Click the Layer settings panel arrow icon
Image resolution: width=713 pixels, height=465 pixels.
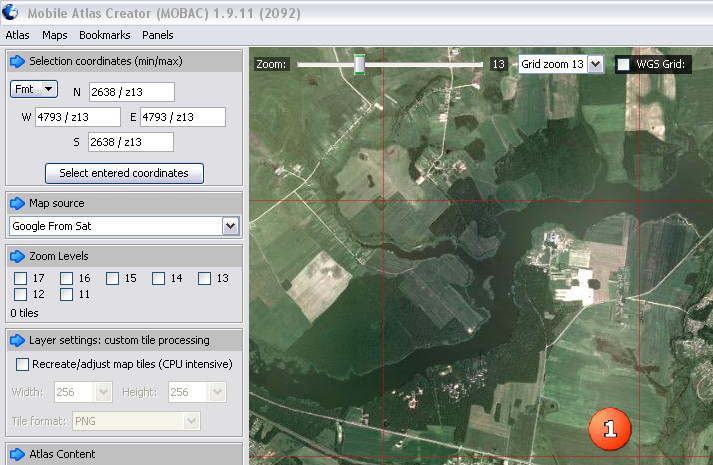tap(17, 341)
